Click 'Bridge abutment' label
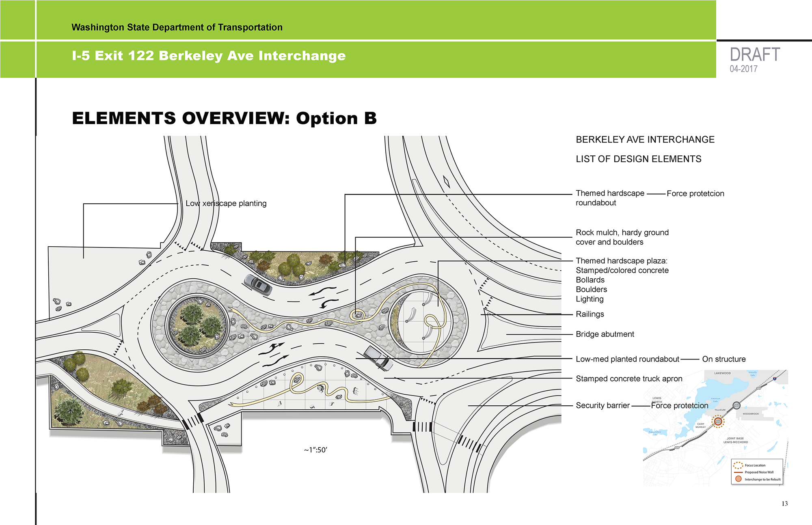The image size is (812, 525). (x=605, y=334)
